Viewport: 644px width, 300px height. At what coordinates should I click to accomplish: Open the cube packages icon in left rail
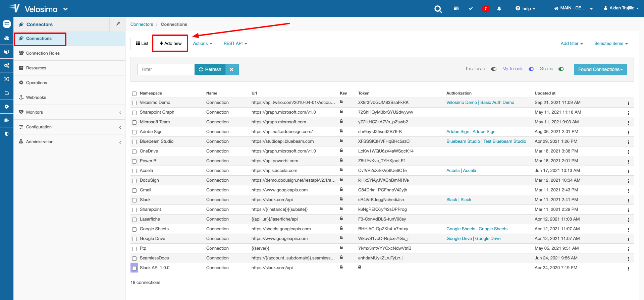7,52
